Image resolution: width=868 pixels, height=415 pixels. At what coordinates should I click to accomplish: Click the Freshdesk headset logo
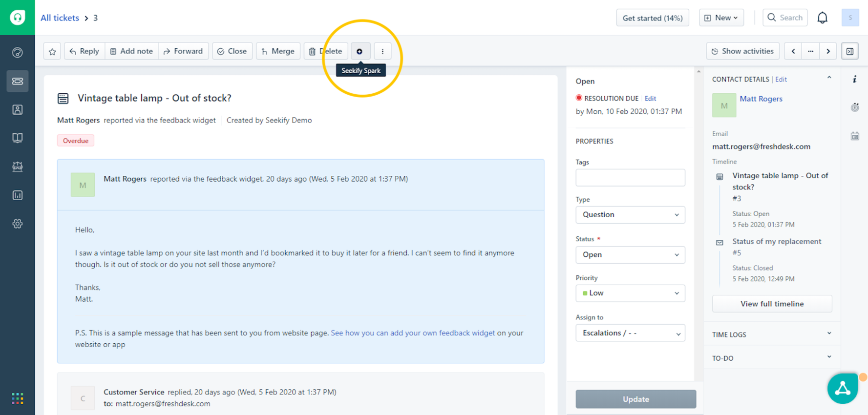point(18,18)
